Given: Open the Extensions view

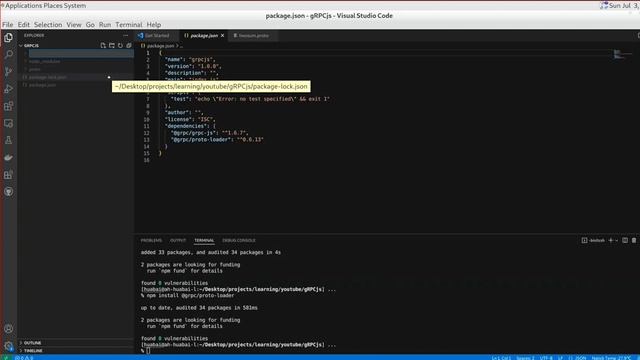Looking at the screenshot, I should [x=8, y=106].
